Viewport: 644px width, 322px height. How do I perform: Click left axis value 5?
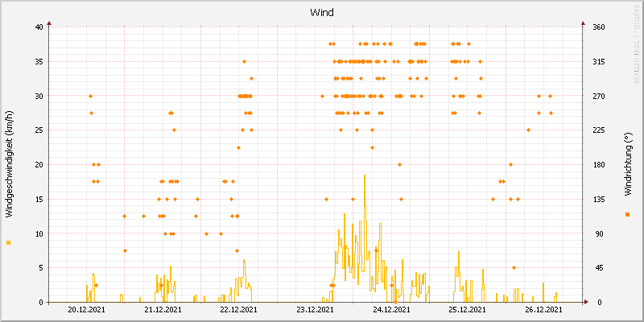coord(41,268)
